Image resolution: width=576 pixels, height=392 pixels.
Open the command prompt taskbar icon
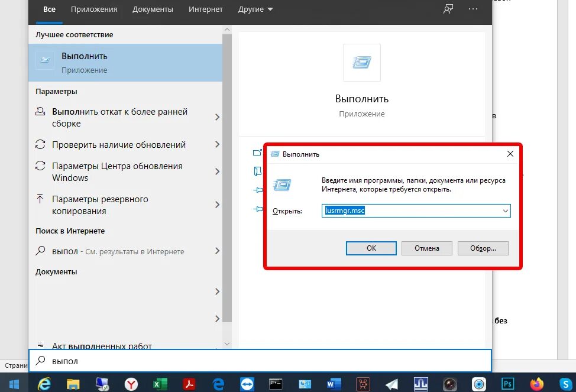click(276, 383)
